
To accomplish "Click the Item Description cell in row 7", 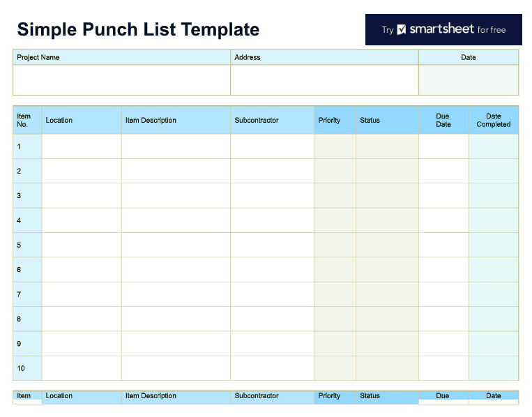I will [176, 294].
